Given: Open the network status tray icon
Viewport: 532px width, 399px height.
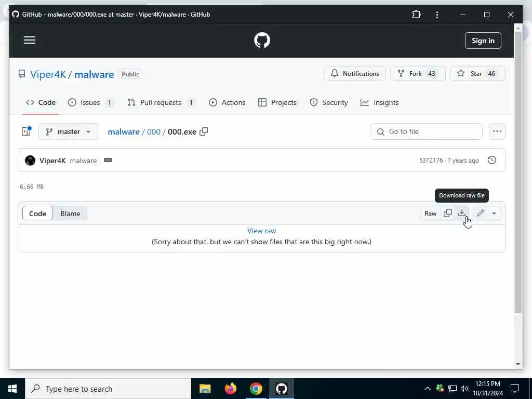Looking at the screenshot, I should 453,389.
